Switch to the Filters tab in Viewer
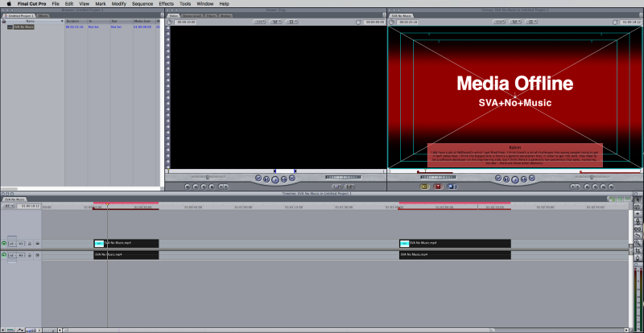This screenshot has height=333, width=644. pos(211,15)
